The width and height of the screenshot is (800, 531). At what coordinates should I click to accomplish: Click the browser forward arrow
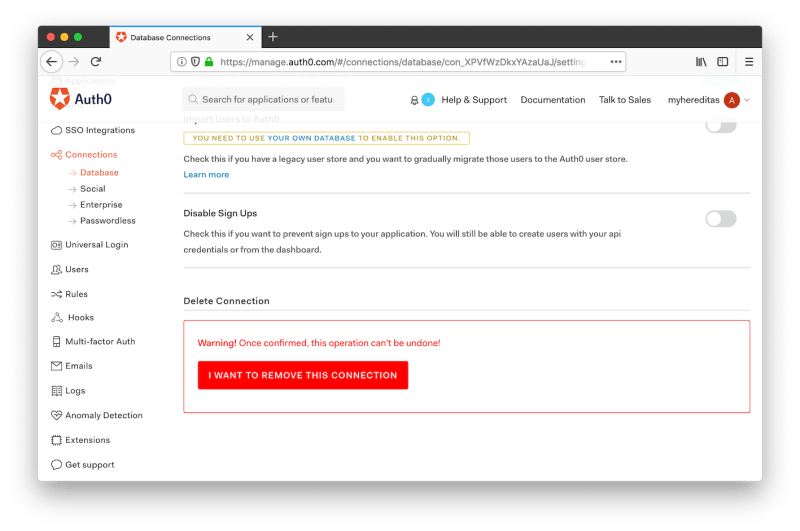(74, 62)
